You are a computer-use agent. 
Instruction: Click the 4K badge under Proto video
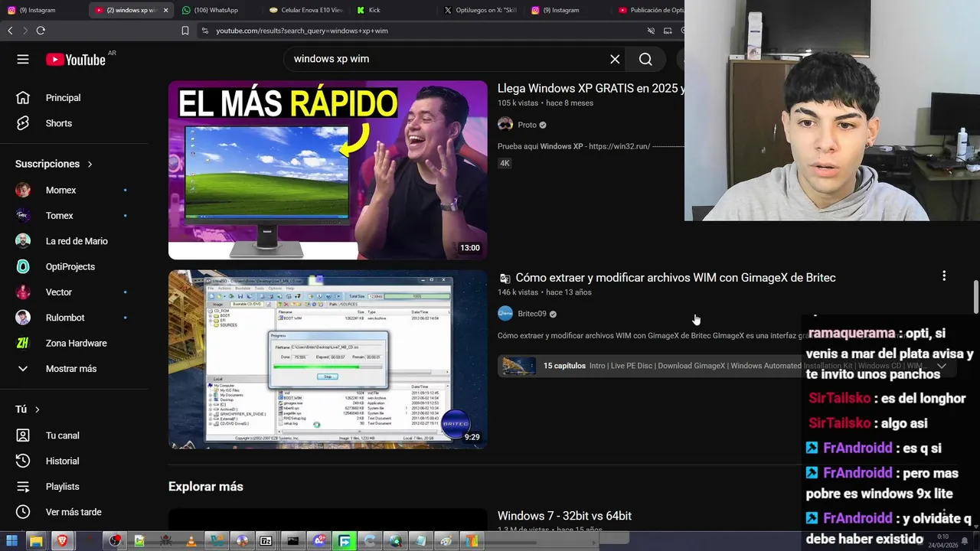(505, 163)
